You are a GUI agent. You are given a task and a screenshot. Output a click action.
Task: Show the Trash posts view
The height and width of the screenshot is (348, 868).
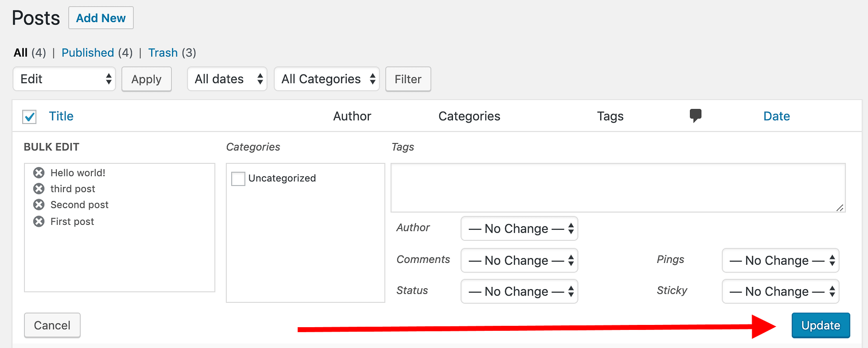click(x=163, y=53)
